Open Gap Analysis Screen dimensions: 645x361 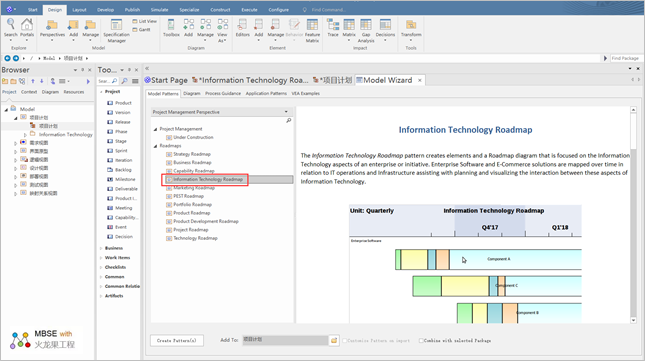pyautogui.click(x=366, y=30)
